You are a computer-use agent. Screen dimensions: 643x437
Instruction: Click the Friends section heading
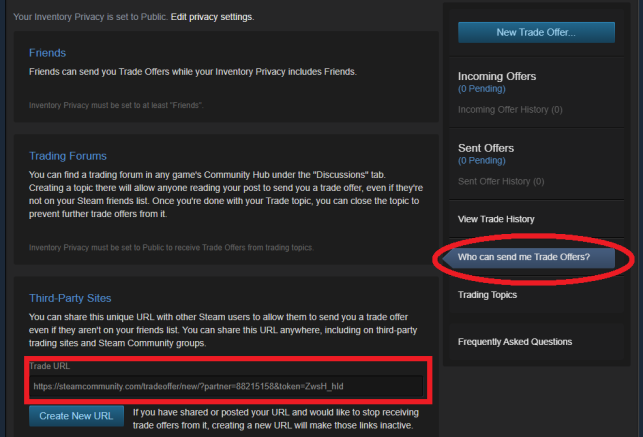coord(47,53)
